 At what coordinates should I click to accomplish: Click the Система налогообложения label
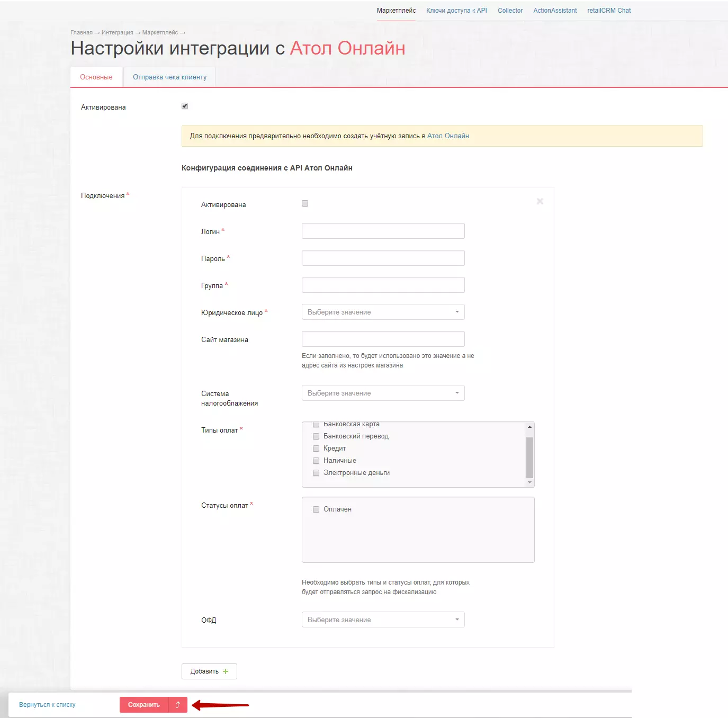coord(230,398)
